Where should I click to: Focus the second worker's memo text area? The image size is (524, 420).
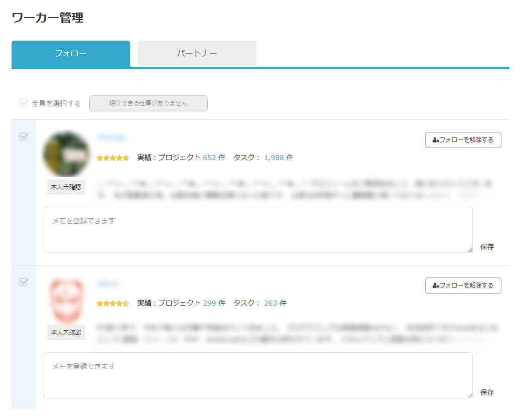tap(258, 375)
